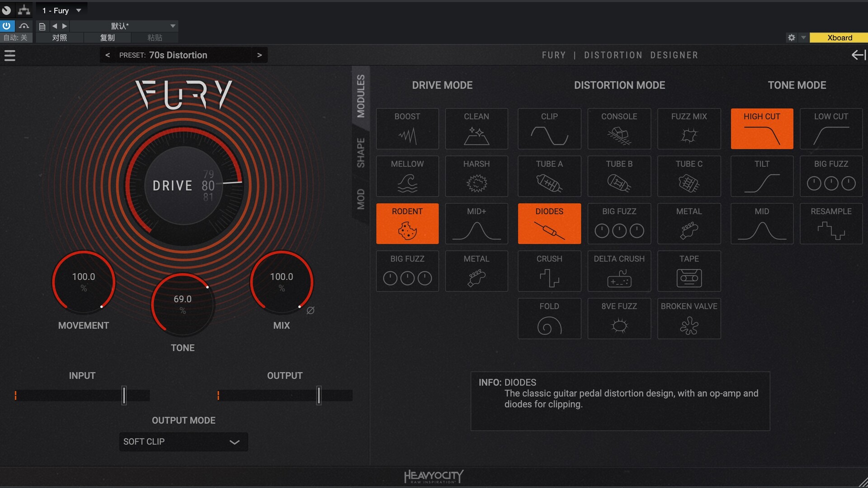Choose METAL under Drive Mode
The width and height of the screenshot is (868, 488).
tap(476, 271)
